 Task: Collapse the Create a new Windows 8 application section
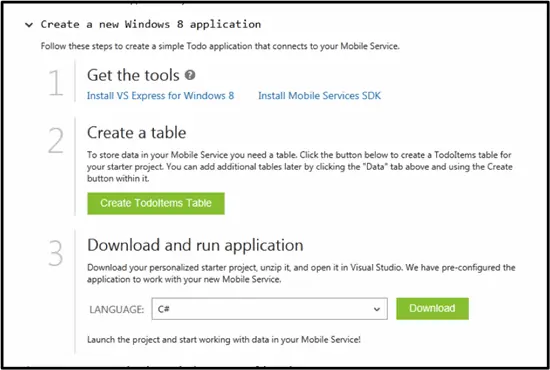coord(29,25)
